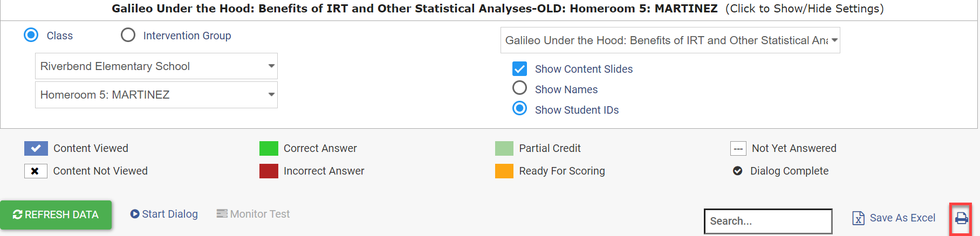Viewport: 980px width, 236px height.
Task: Click the Excel file icon
Action: (858, 218)
